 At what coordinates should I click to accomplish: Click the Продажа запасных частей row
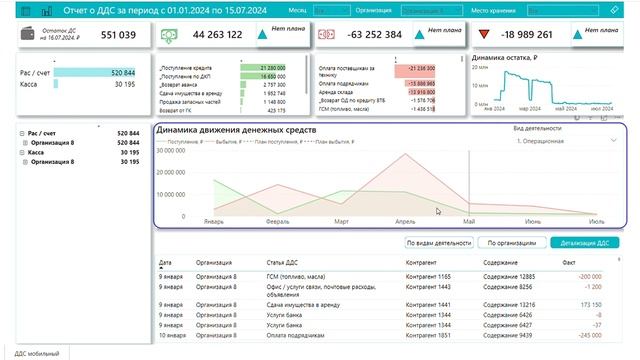coord(222,102)
